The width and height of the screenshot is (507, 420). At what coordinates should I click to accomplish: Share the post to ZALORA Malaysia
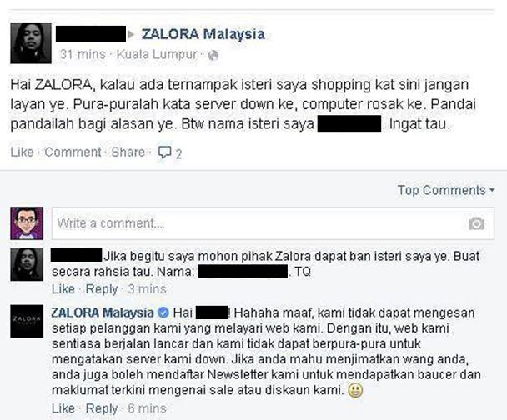tap(128, 152)
